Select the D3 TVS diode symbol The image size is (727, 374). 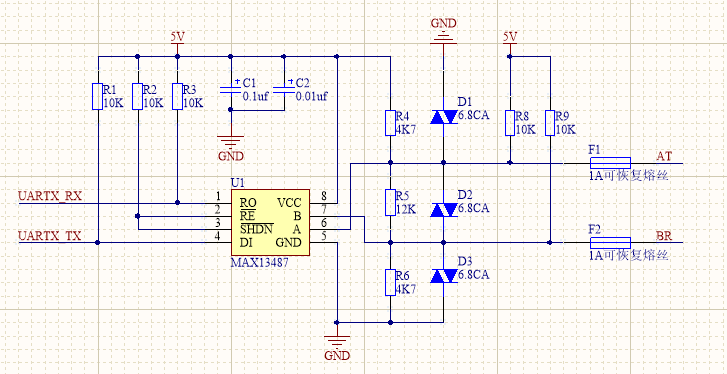(x=444, y=276)
